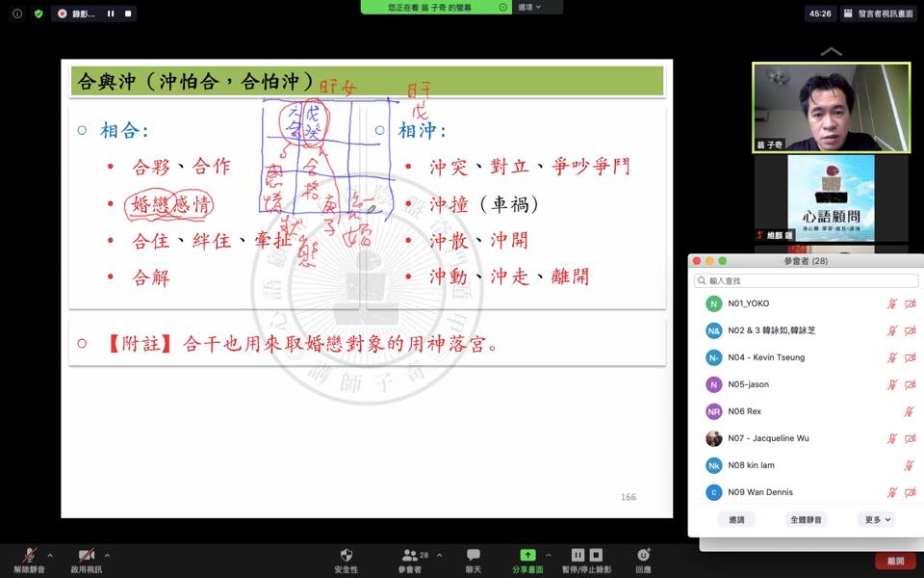Click the meeting info icon at top left
The height and width of the screenshot is (578, 924).
[x=17, y=13]
